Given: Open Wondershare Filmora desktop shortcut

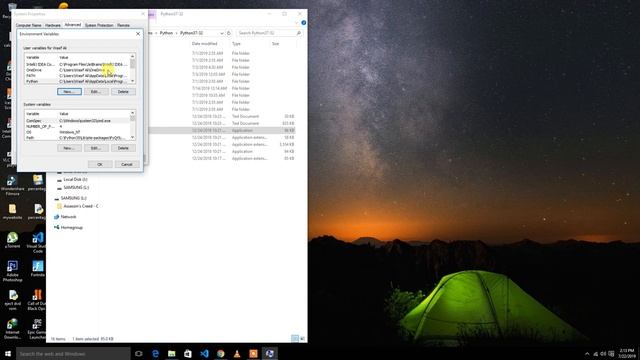Looking at the screenshot, I should pyautogui.click(x=12, y=185).
